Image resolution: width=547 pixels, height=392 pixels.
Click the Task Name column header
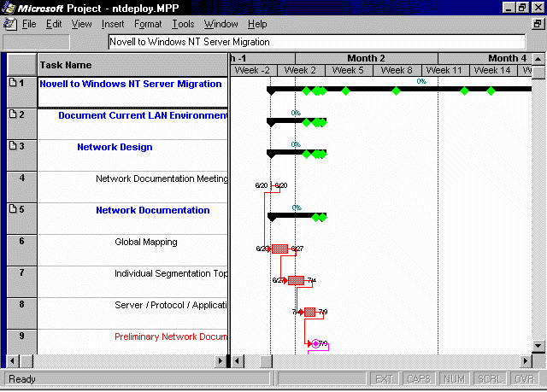(132, 65)
